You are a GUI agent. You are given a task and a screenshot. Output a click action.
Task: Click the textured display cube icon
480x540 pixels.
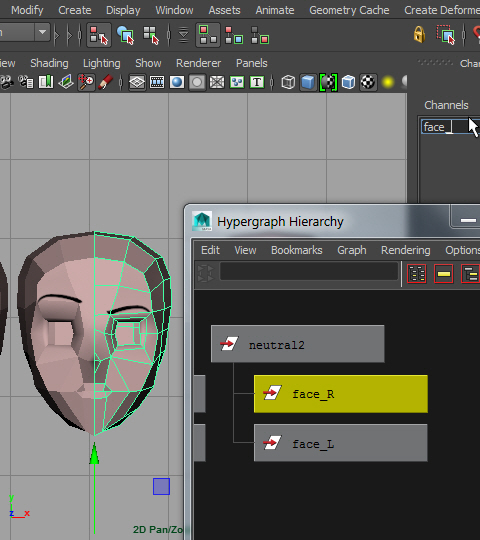(348, 82)
